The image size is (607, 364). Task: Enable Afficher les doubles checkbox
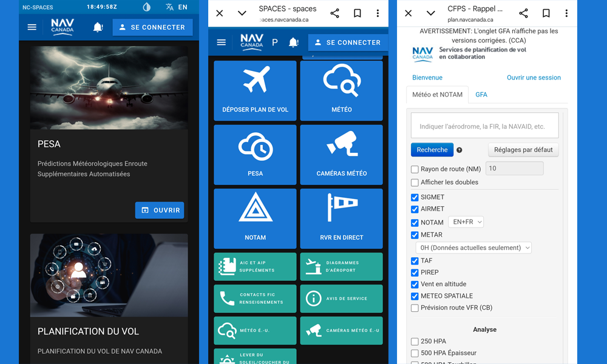[x=415, y=182]
